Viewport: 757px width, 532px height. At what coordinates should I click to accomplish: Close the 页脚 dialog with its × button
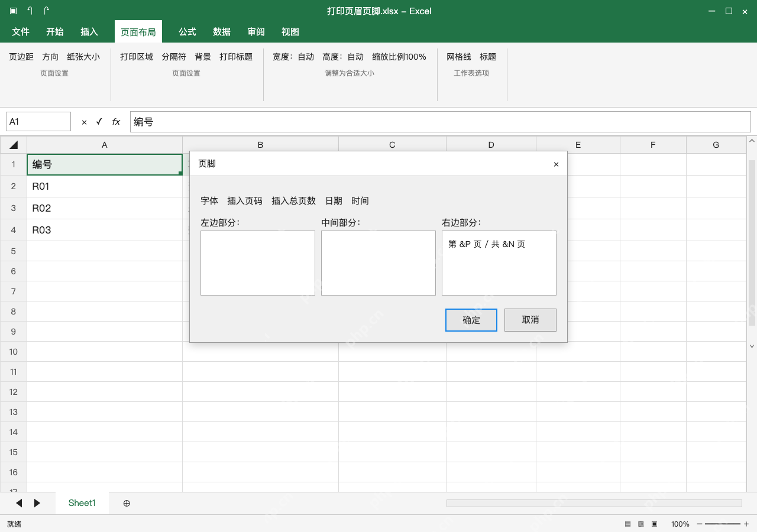click(x=556, y=164)
